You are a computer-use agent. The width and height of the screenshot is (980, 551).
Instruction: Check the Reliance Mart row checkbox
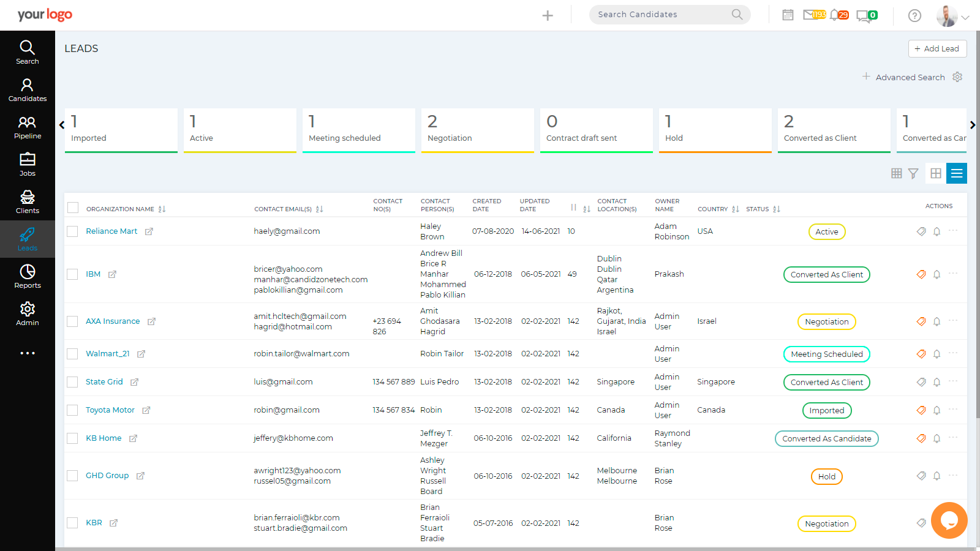click(x=72, y=231)
